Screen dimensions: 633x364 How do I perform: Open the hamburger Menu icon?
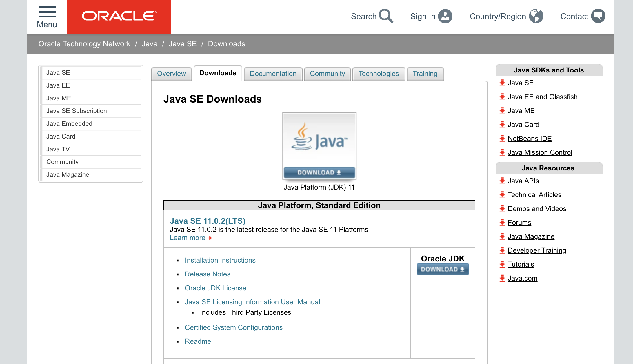[x=47, y=12]
